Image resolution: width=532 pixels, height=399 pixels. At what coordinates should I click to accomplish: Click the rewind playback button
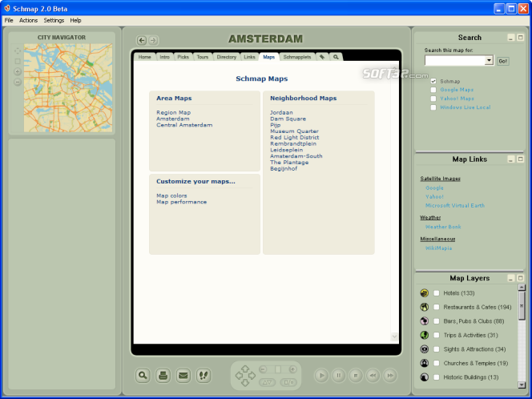coord(373,376)
